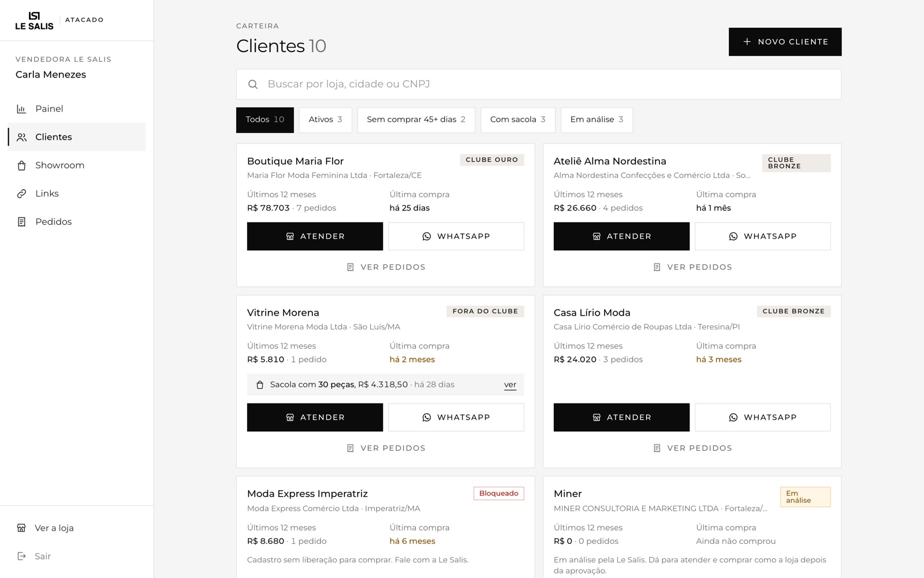
Task: Click the Novo Cliente button
Action: [785, 42]
